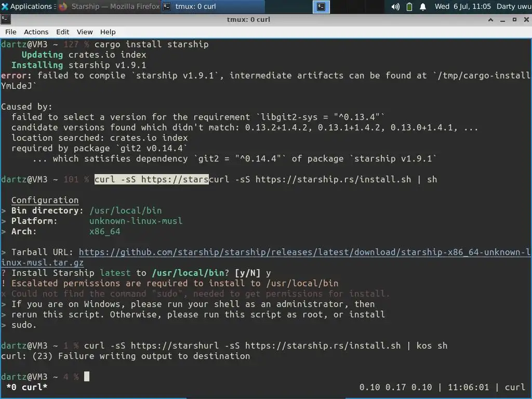Click the 'Caused by:' line

point(26,107)
